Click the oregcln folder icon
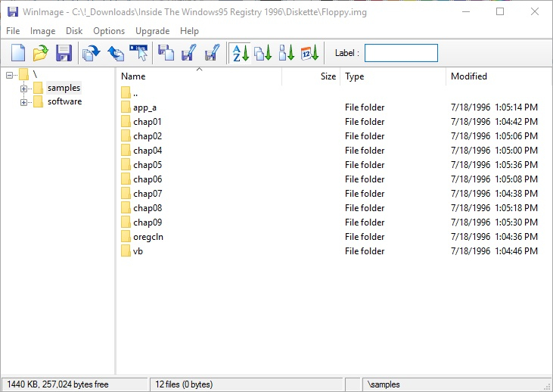The height and width of the screenshot is (392, 553). click(x=126, y=237)
